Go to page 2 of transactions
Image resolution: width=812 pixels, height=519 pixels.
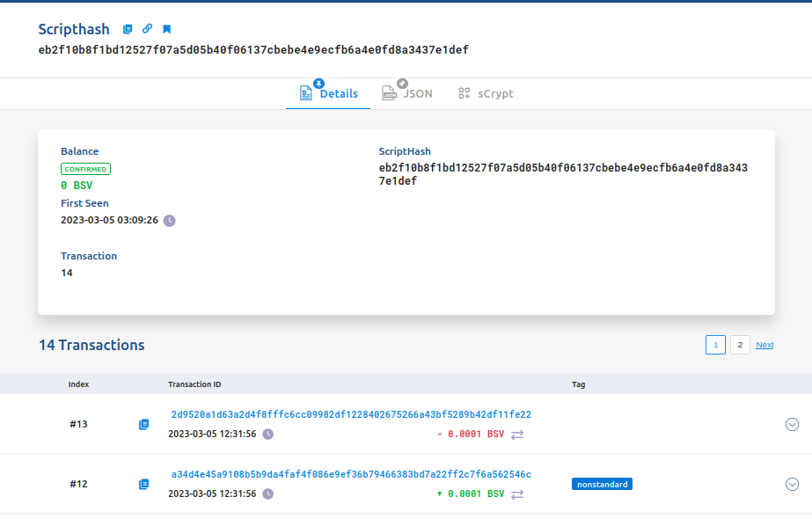pos(740,345)
